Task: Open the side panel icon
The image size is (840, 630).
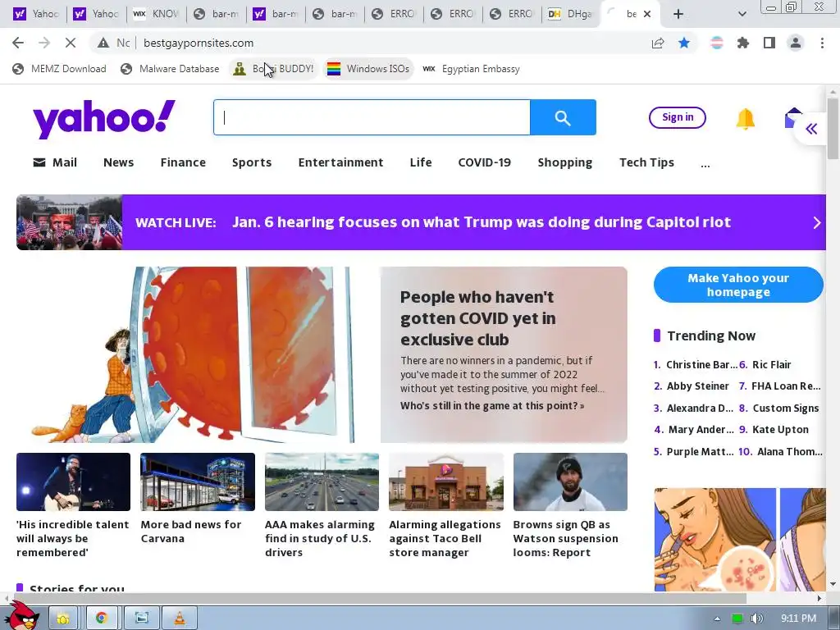Action: 769,43
